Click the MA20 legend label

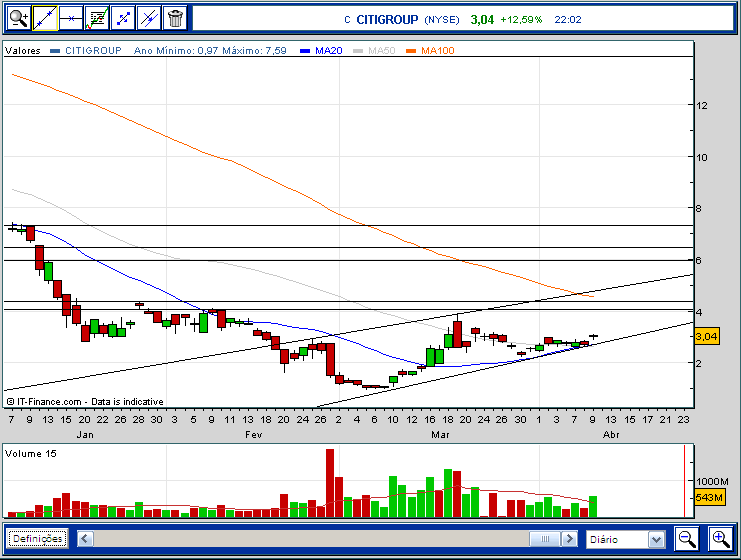(328, 51)
